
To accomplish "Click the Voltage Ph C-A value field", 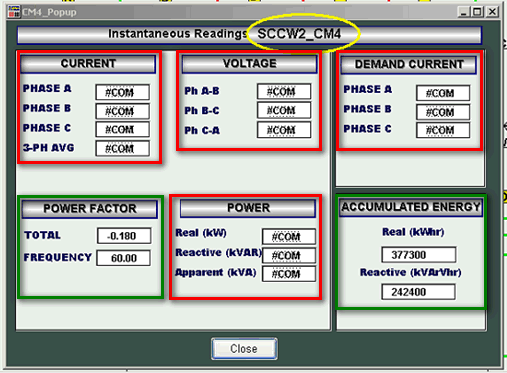I will point(284,130).
